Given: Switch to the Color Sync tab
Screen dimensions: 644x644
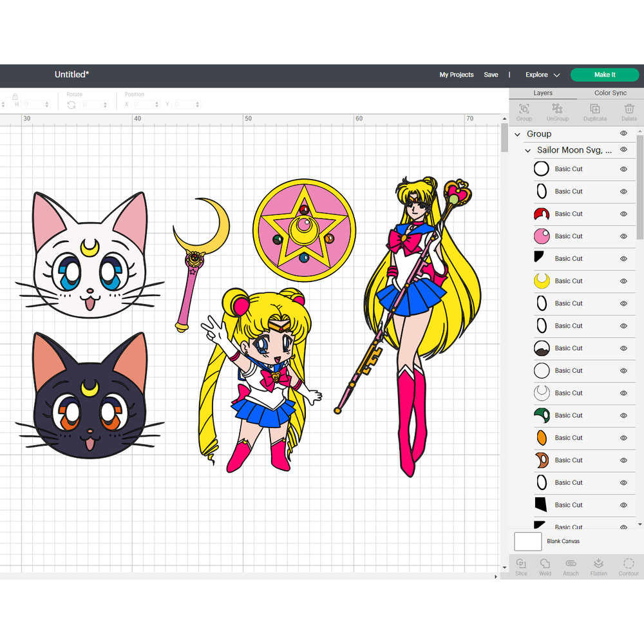Looking at the screenshot, I should point(610,93).
